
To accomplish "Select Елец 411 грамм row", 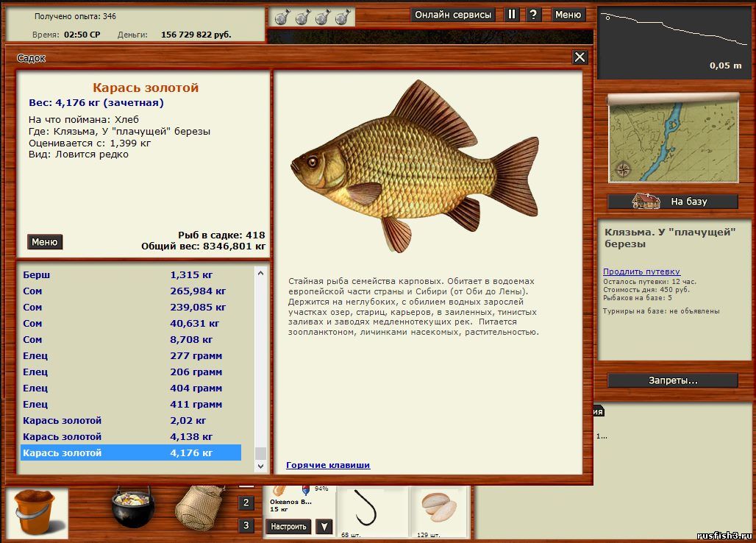I will pos(131,404).
